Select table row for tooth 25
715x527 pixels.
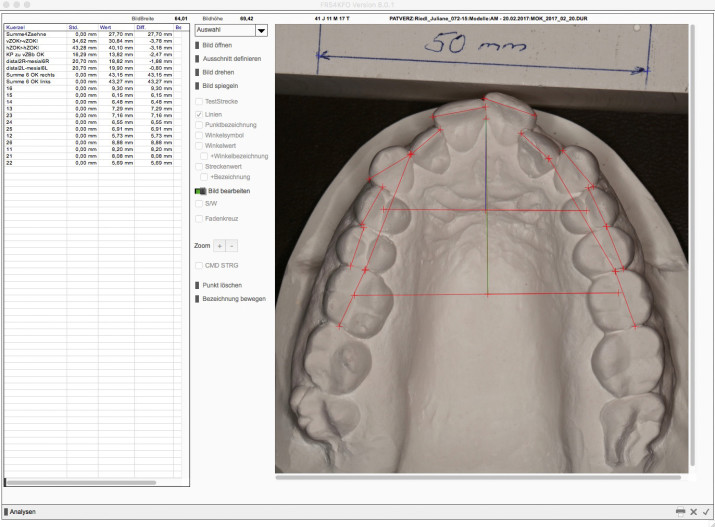pos(93,129)
